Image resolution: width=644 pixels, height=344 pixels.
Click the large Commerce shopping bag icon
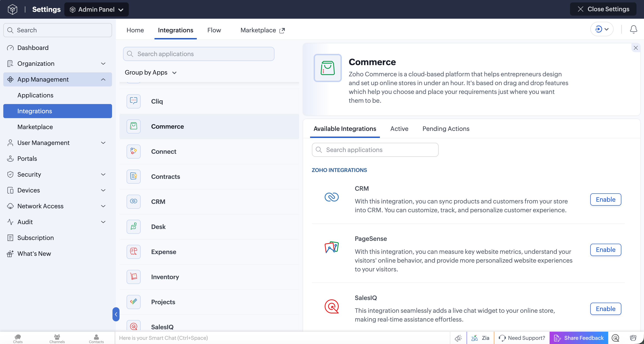(328, 68)
